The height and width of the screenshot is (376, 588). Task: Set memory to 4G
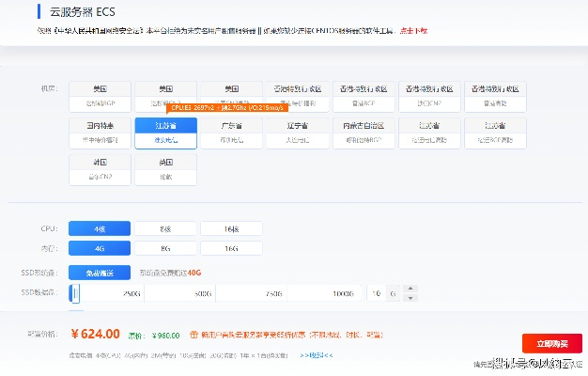(100, 248)
